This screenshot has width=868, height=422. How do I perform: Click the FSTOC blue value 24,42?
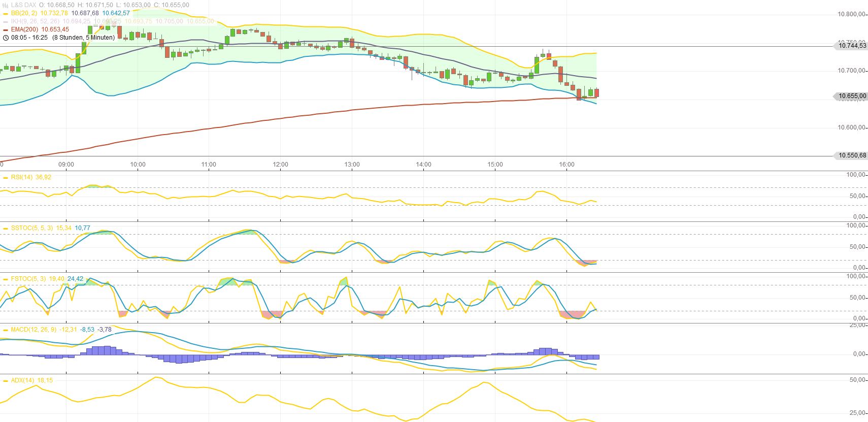click(x=76, y=279)
